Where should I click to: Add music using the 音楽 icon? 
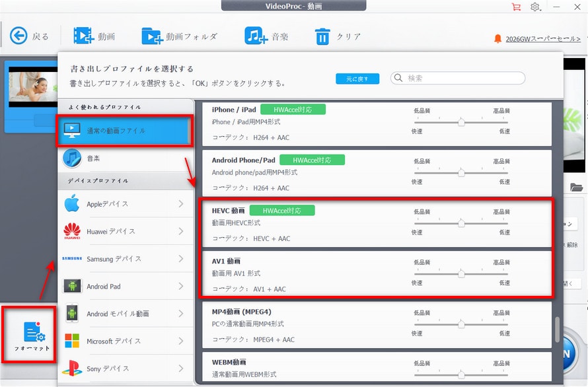(x=256, y=36)
